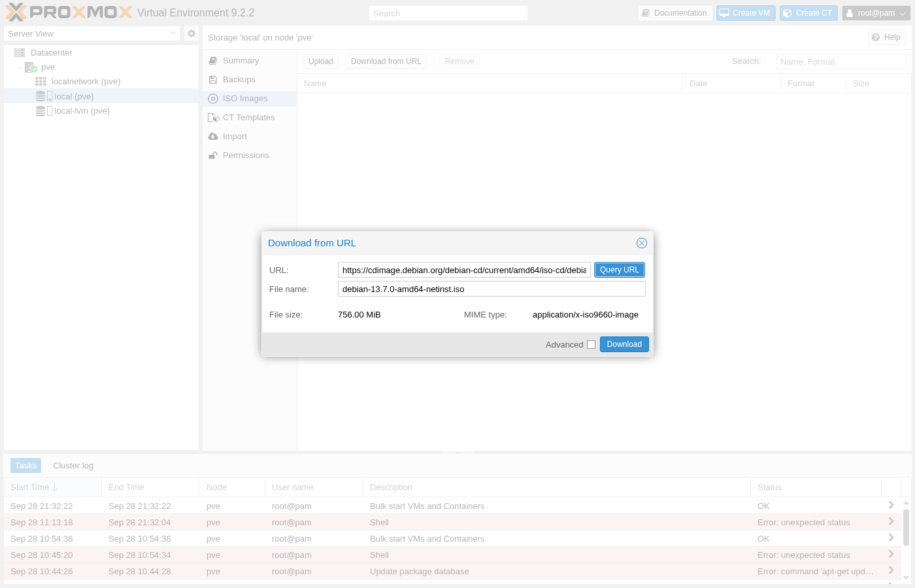This screenshot has width=915, height=588.
Task: Click the CT Templates file icon
Action: coord(213,118)
